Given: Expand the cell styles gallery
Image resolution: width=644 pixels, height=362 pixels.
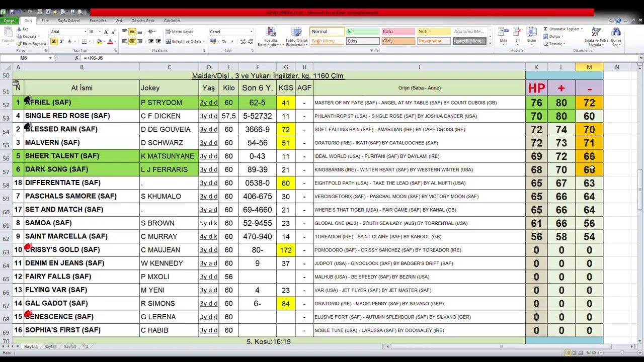Looking at the screenshot, I should [490, 43].
